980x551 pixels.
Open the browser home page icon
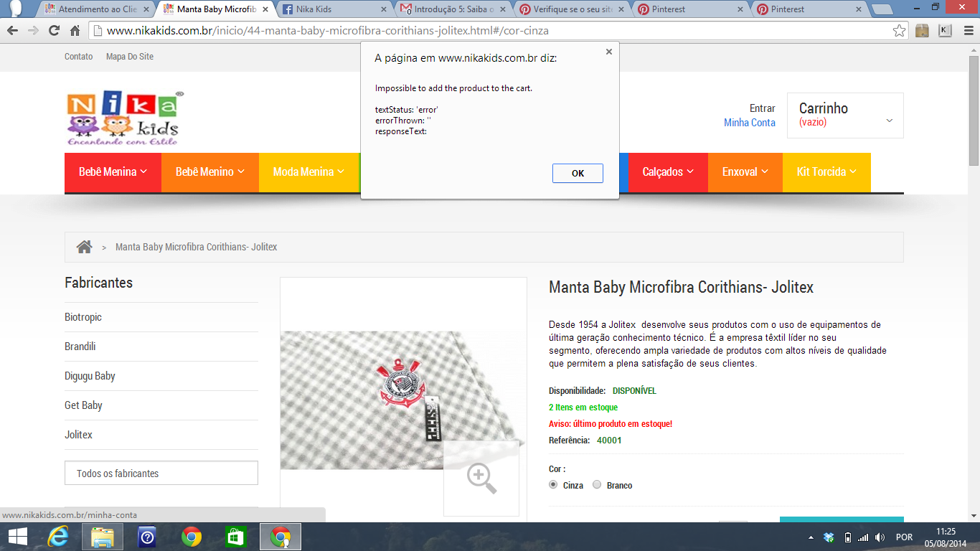tap(75, 31)
